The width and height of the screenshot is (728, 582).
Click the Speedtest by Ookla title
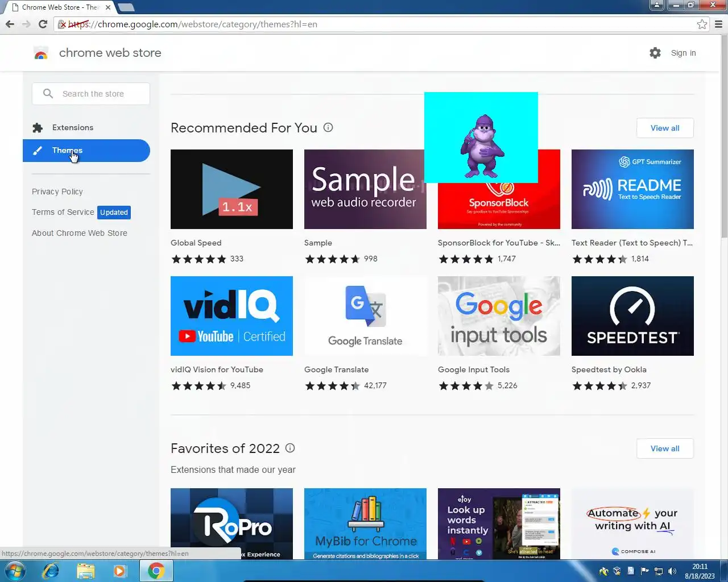coord(609,369)
